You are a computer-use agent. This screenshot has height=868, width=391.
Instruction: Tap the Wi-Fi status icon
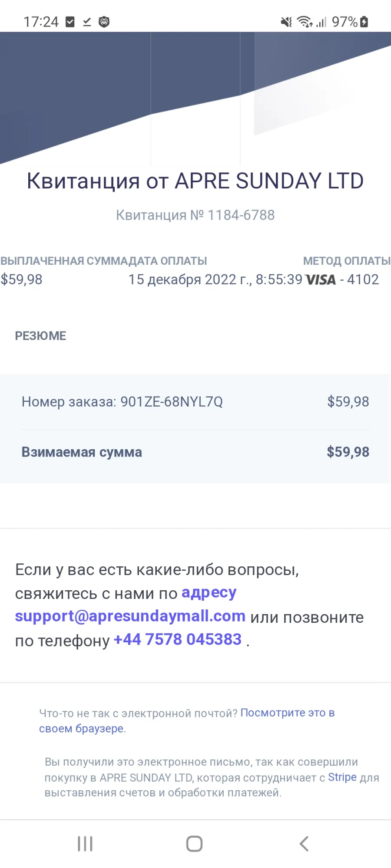tap(305, 22)
